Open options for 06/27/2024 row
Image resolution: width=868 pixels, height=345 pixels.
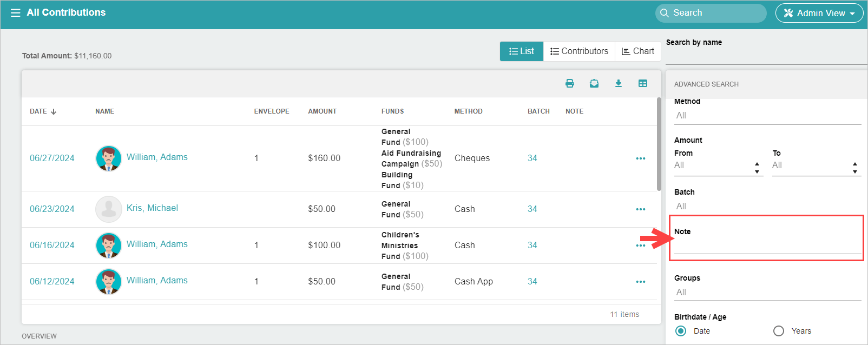(x=641, y=158)
